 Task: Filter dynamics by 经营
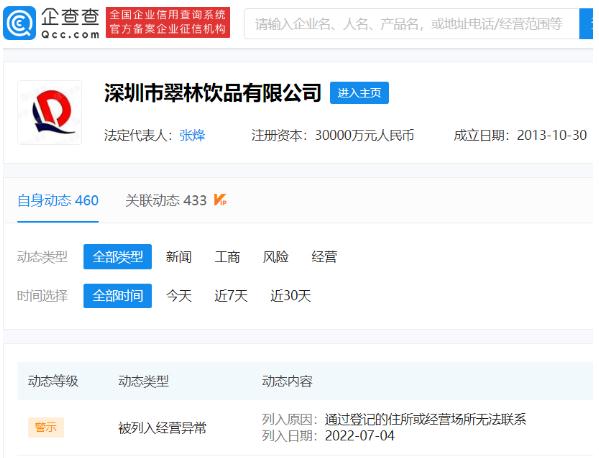click(324, 257)
